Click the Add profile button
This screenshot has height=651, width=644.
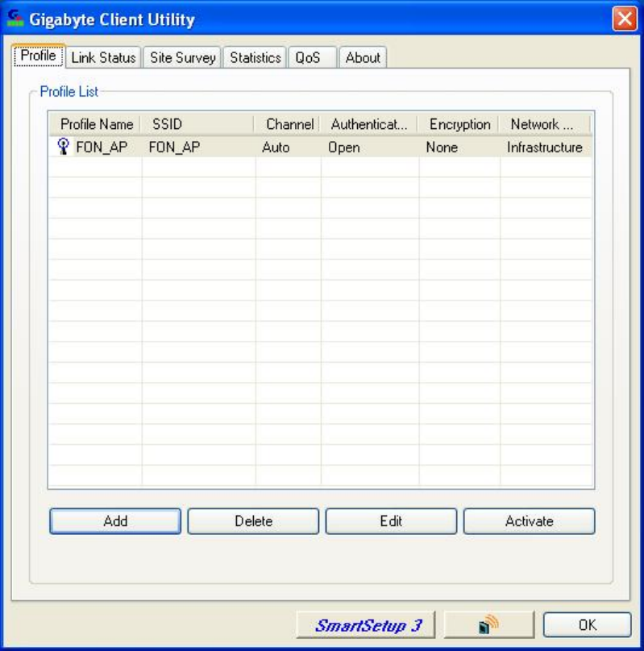pos(115,521)
